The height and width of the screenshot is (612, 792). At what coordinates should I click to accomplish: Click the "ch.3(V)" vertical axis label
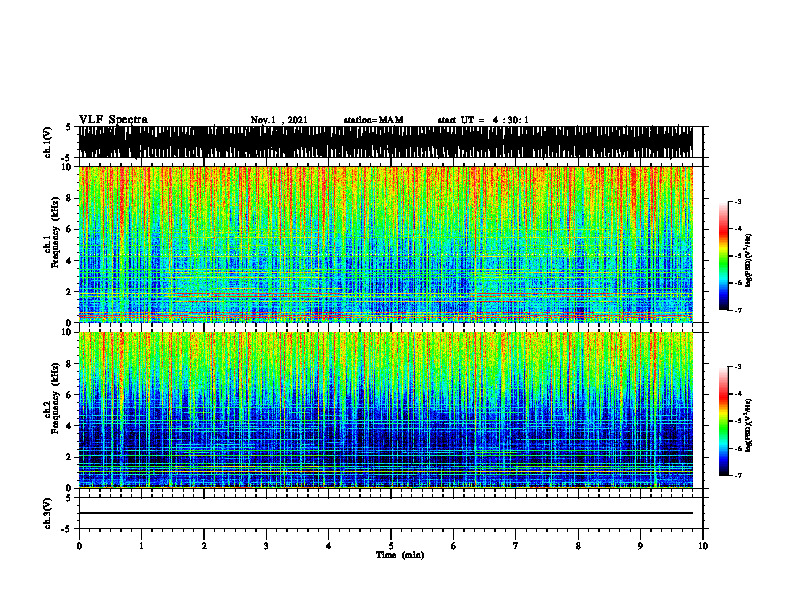[x=48, y=513]
